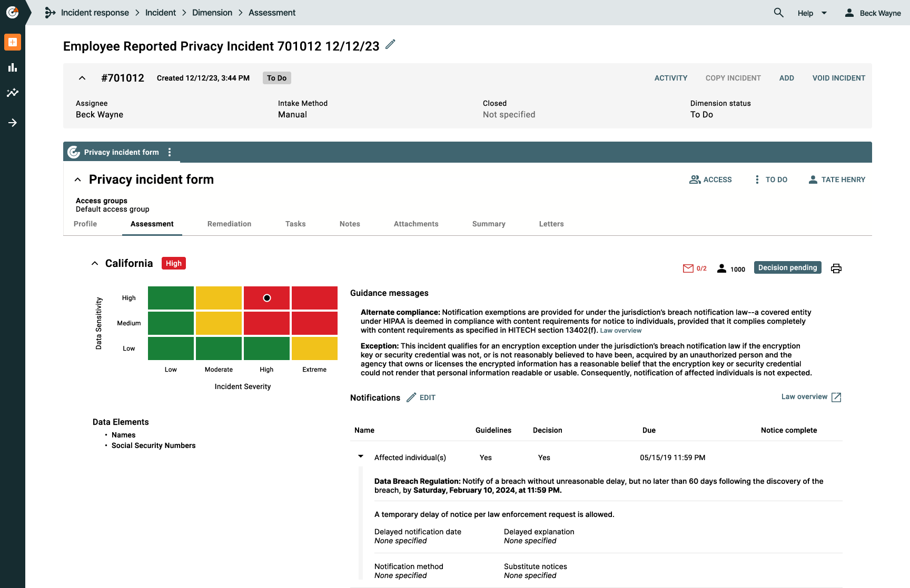Switch to the Summary tab
Viewport: 910px width, 588px height.
pyautogui.click(x=488, y=224)
